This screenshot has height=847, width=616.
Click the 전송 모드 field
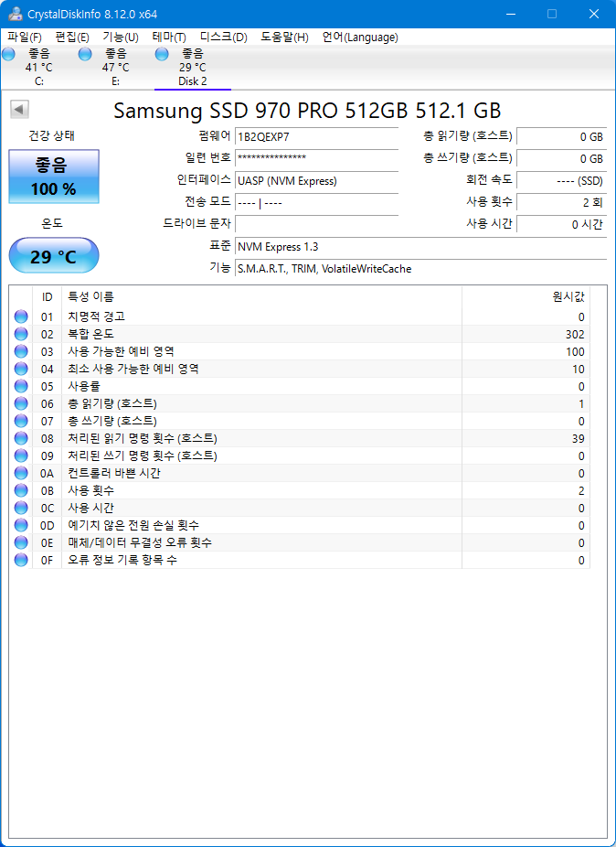317,202
